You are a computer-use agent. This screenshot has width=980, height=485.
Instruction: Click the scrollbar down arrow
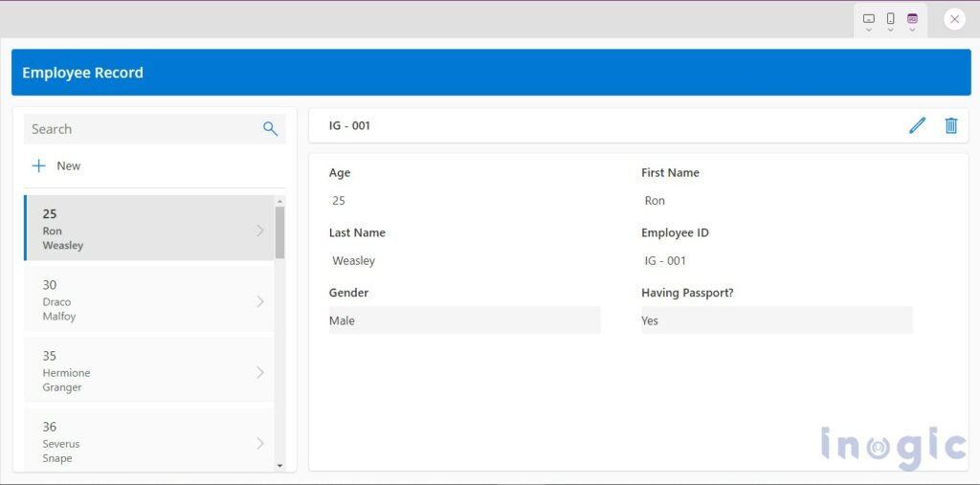pyautogui.click(x=279, y=465)
